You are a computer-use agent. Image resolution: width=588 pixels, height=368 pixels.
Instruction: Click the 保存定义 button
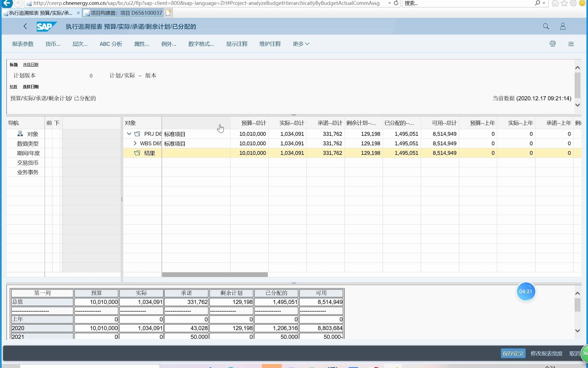[x=513, y=353]
